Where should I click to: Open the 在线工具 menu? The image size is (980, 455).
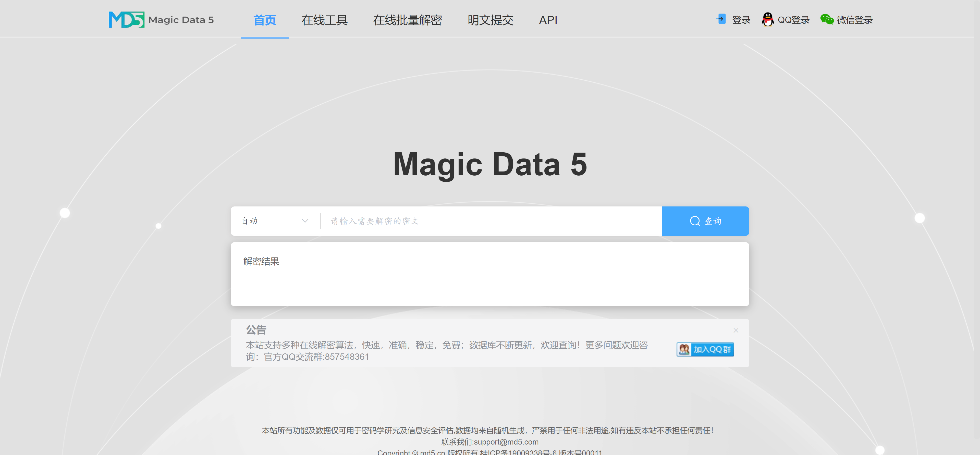click(x=325, y=20)
